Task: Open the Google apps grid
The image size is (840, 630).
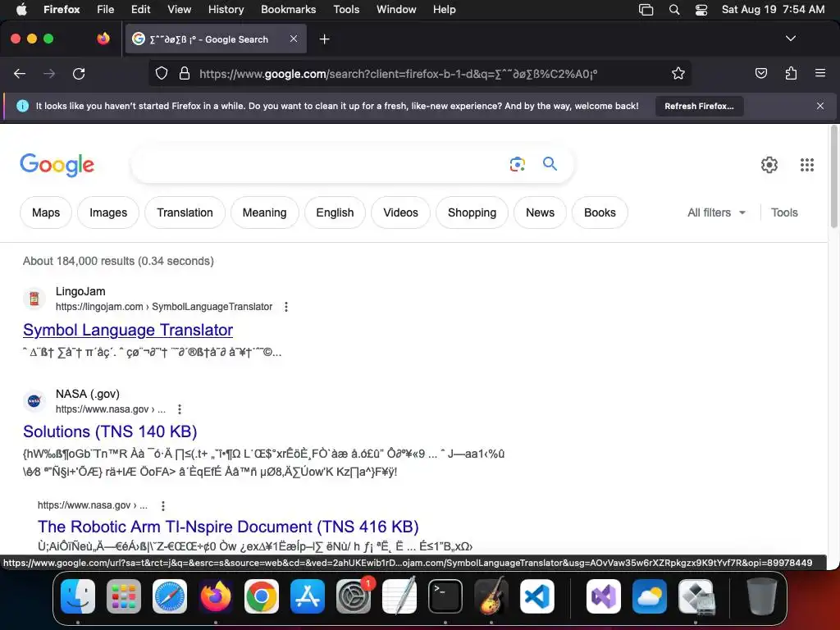Action: point(807,164)
